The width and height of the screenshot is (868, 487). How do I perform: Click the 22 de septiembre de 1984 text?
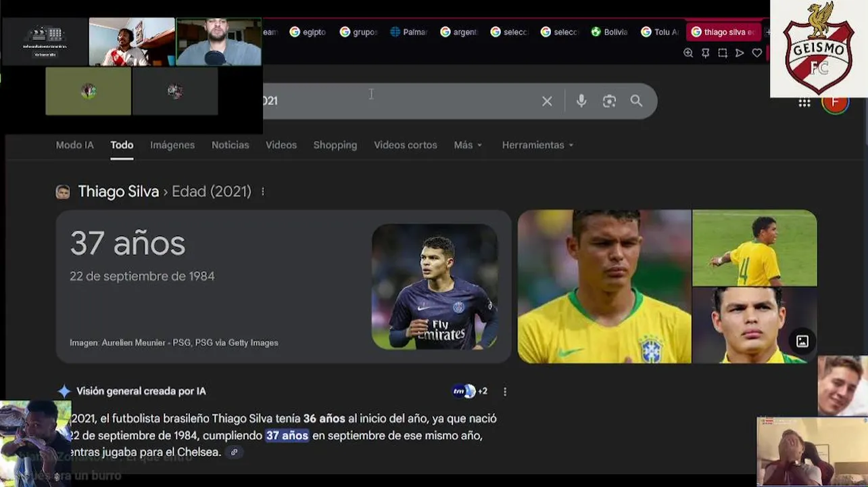pyautogui.click(x=142, y=276)
